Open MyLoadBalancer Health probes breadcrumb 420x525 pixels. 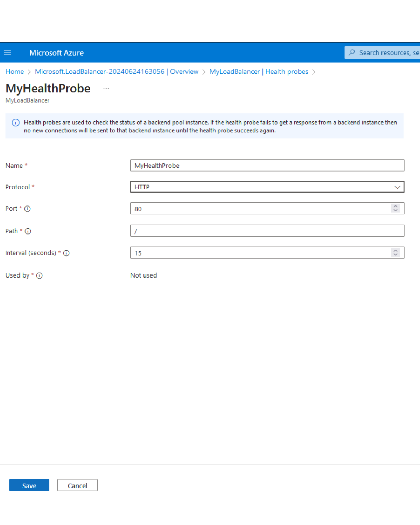click(x=259, y=72)
